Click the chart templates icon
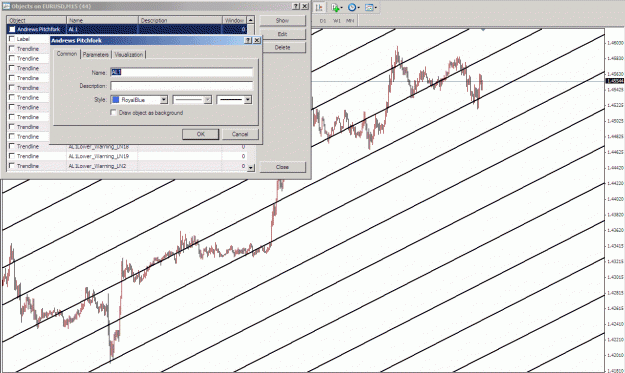This screenshot has width=625, height=373. tap(369, 8)
